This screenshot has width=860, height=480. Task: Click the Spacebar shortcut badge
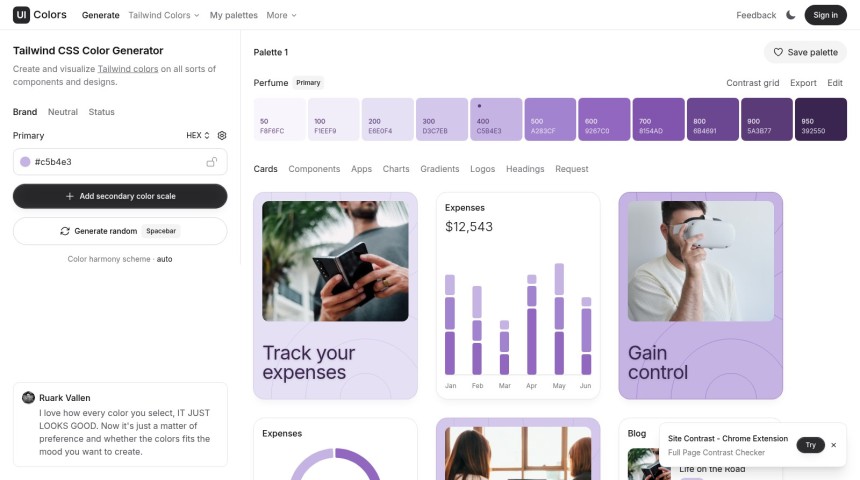click(x=161, y=231)
